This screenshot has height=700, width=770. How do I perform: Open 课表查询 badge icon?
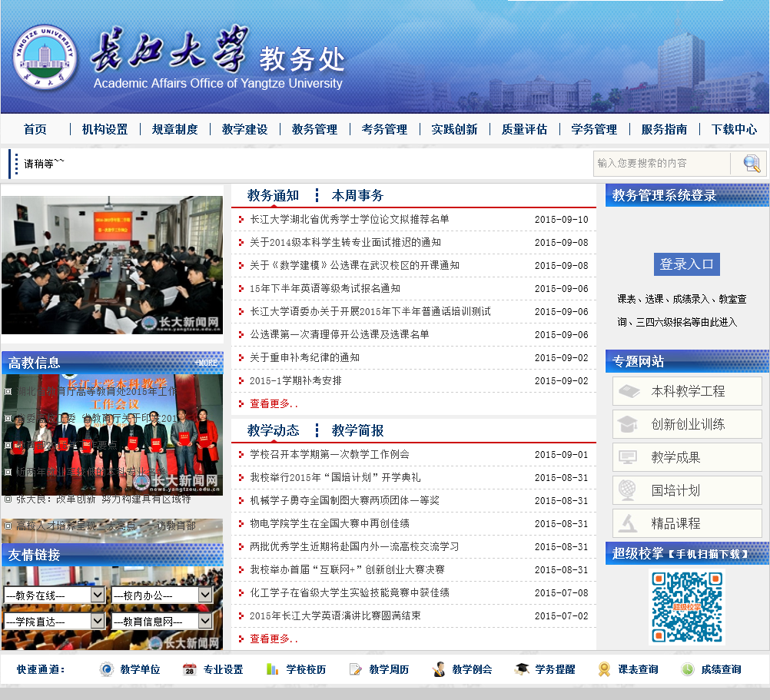(605, 669)
